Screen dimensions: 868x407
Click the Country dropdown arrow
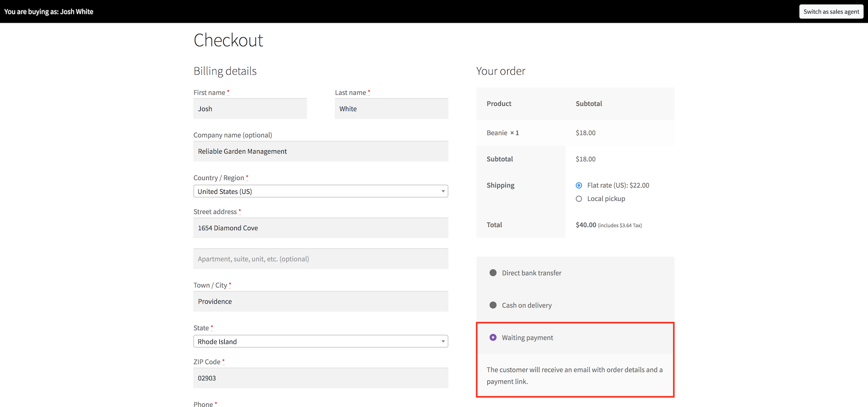coord(443,191)
